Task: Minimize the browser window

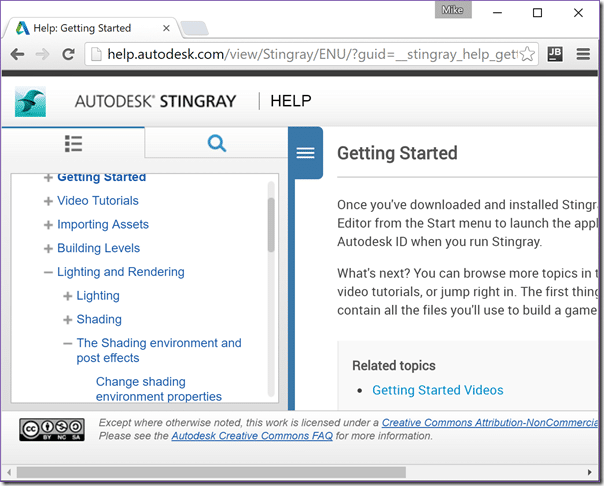Action: tap(498, 13)
